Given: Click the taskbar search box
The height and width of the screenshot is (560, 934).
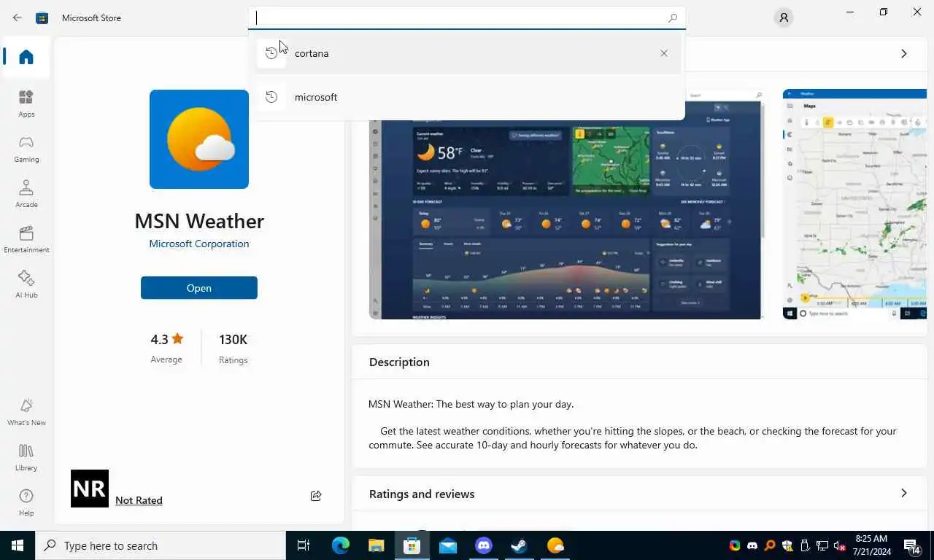Looking at the screenshot, I should (161, 545).
